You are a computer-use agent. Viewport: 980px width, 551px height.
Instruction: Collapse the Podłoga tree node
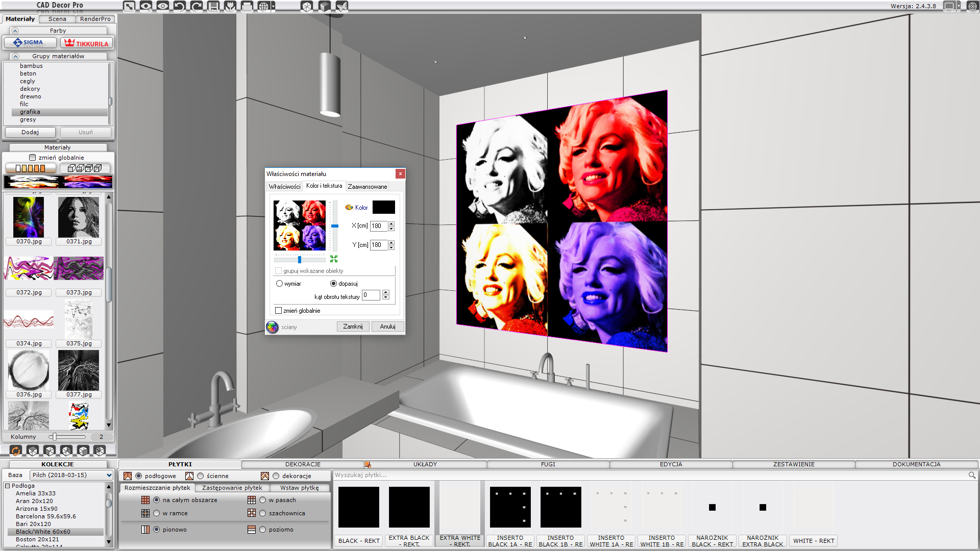8,486
